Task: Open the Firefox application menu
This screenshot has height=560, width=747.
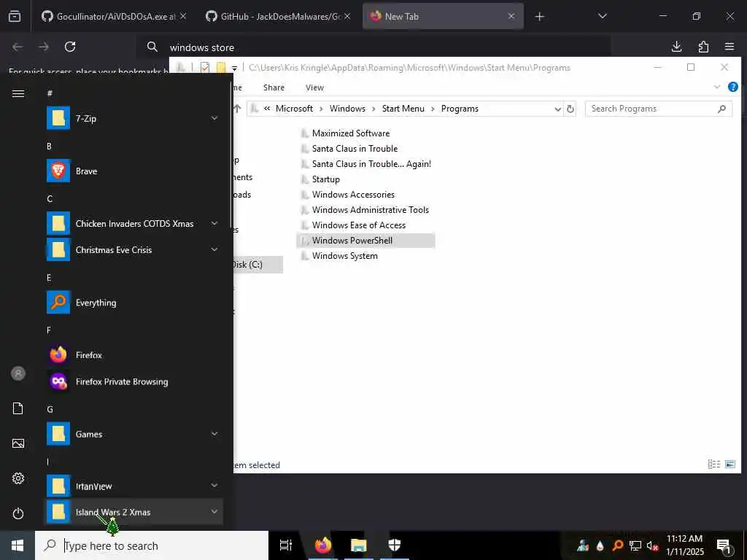Action: point(729,47)
